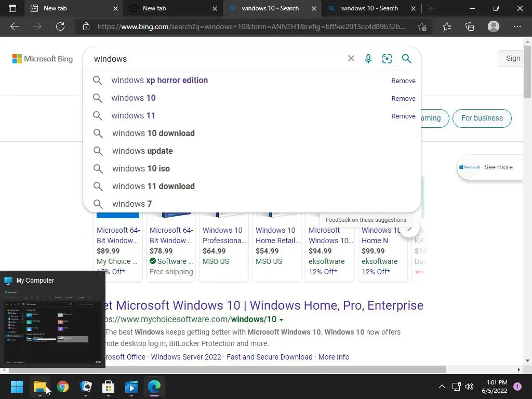Show hidden system tray icons

pos(442,387)
